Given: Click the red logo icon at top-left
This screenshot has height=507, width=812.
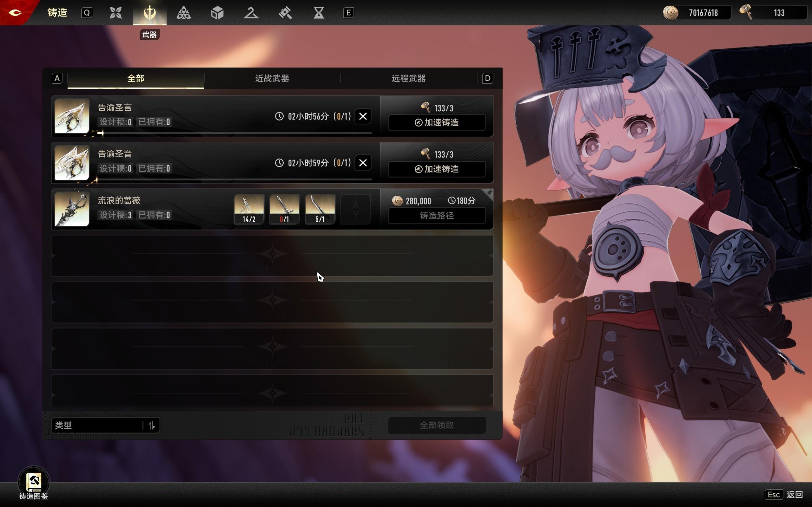Looking at the screenshot, I should click(15, 12).
